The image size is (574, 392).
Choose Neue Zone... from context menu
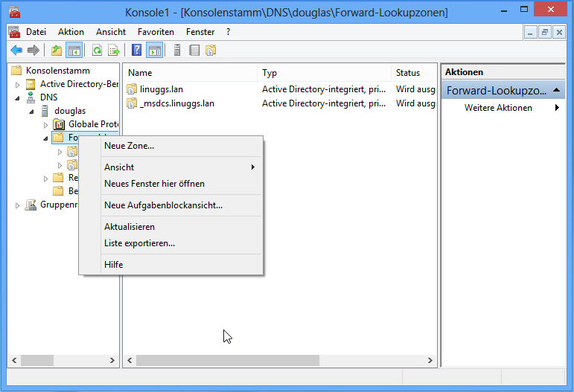[129, 146]
